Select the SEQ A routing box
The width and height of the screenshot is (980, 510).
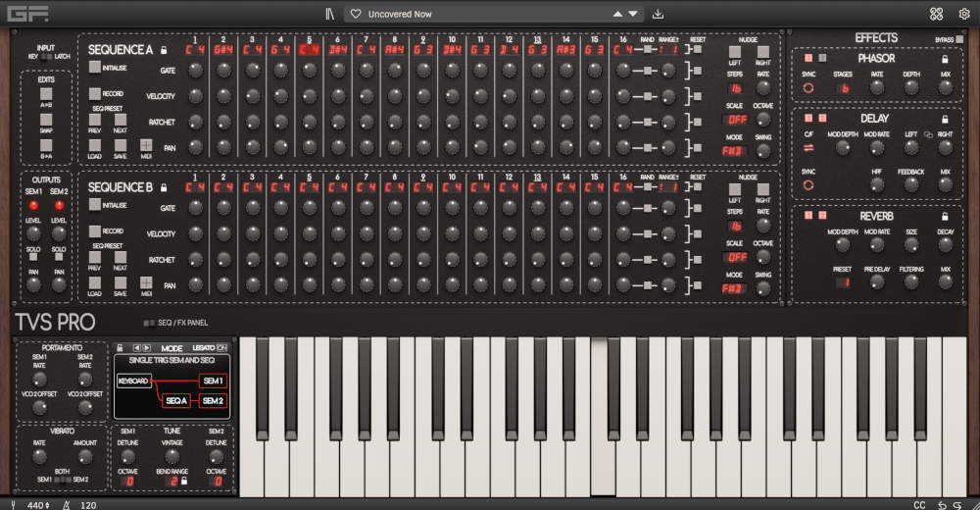(176, 400)
